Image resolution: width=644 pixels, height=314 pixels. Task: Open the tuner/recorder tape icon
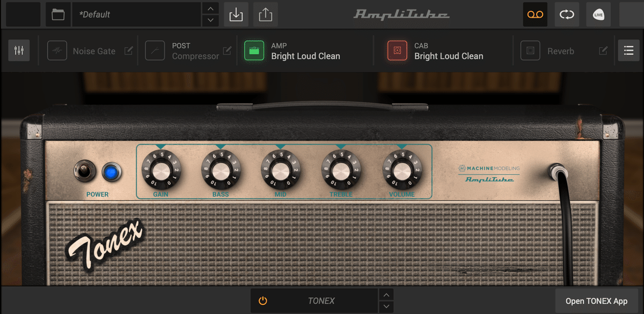tap(535, 14)
